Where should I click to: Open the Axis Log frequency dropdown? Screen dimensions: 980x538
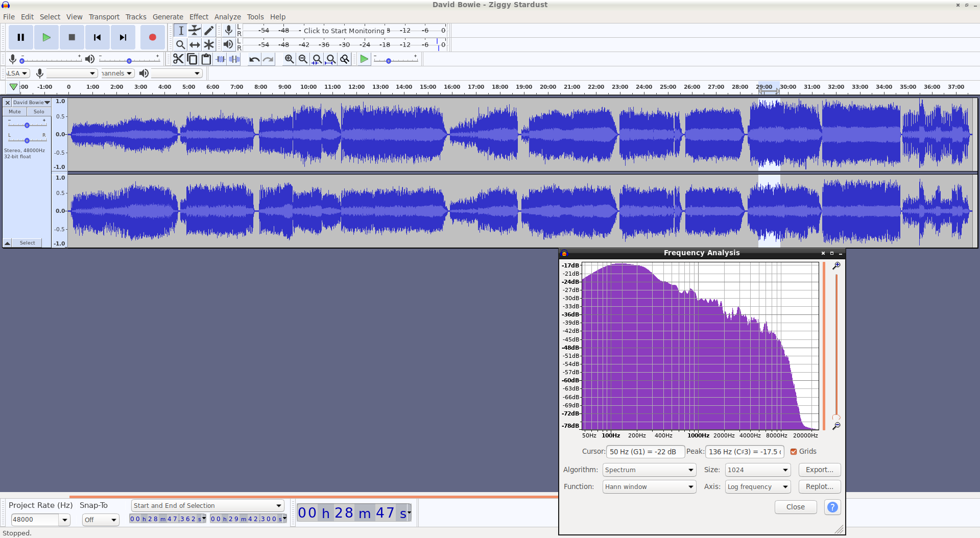(758, 486)
